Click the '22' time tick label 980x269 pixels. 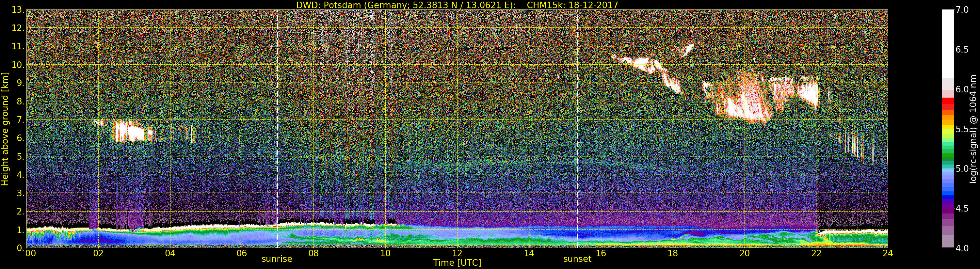(816, 253)
